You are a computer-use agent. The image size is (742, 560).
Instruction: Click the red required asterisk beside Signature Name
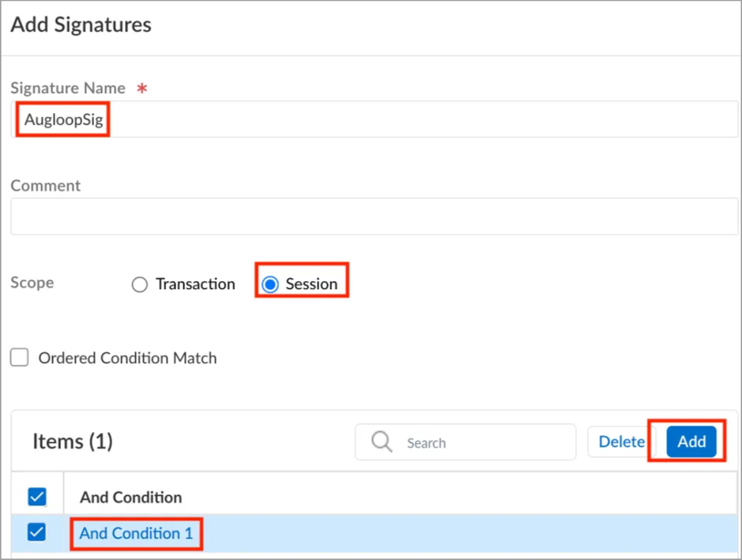(x=142, y=88)
